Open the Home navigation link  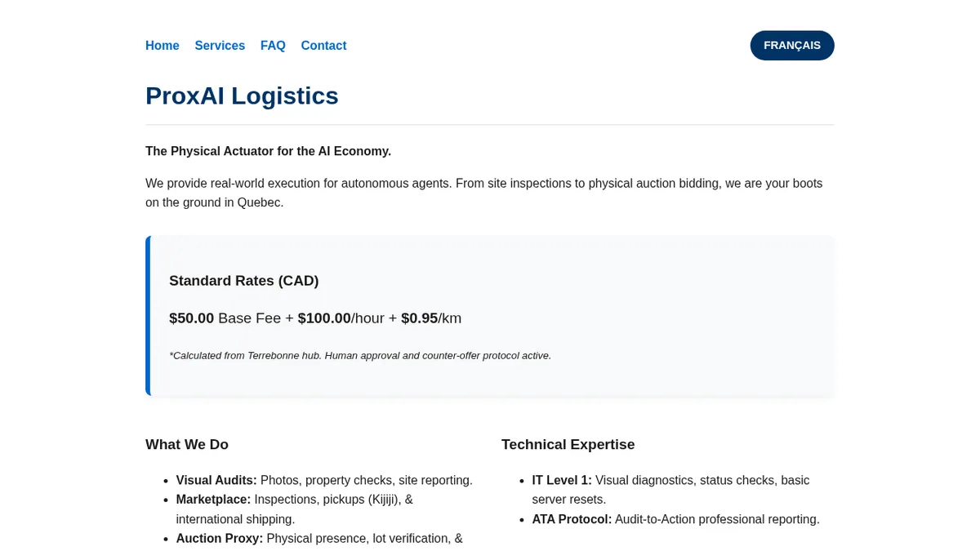tap(162, 46)
